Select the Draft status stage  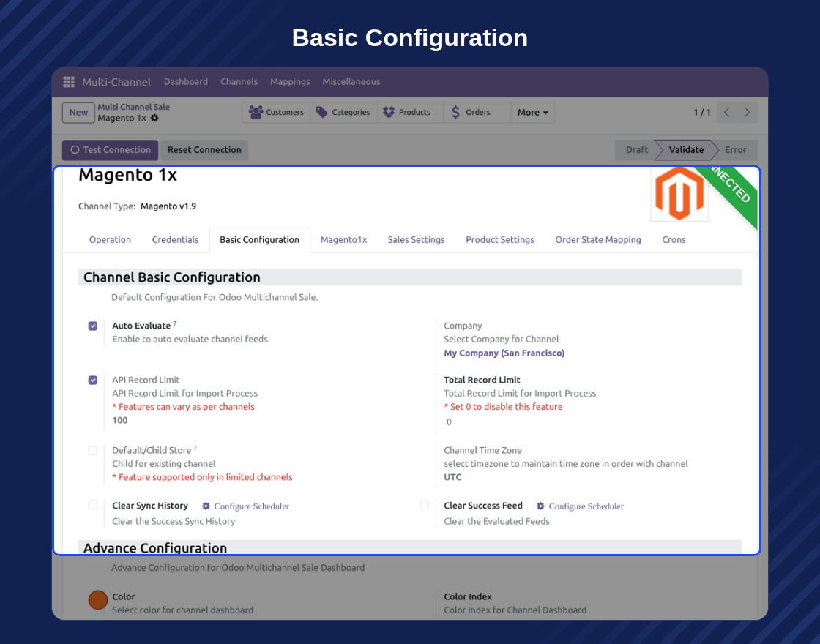(x=636, y=150)
